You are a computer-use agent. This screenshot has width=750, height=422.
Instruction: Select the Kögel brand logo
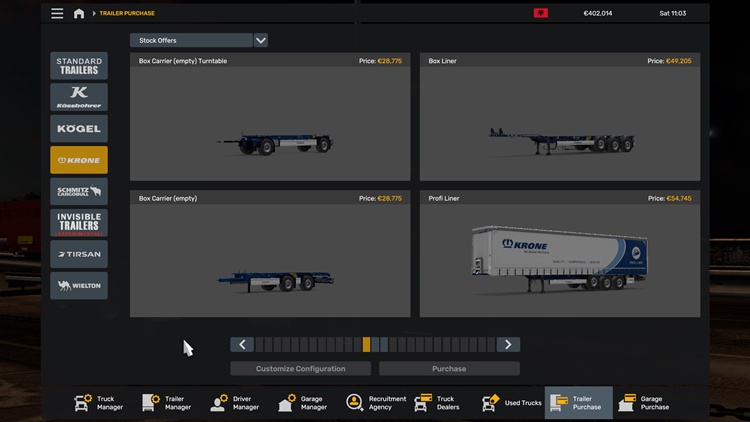[x=79, y=129]
